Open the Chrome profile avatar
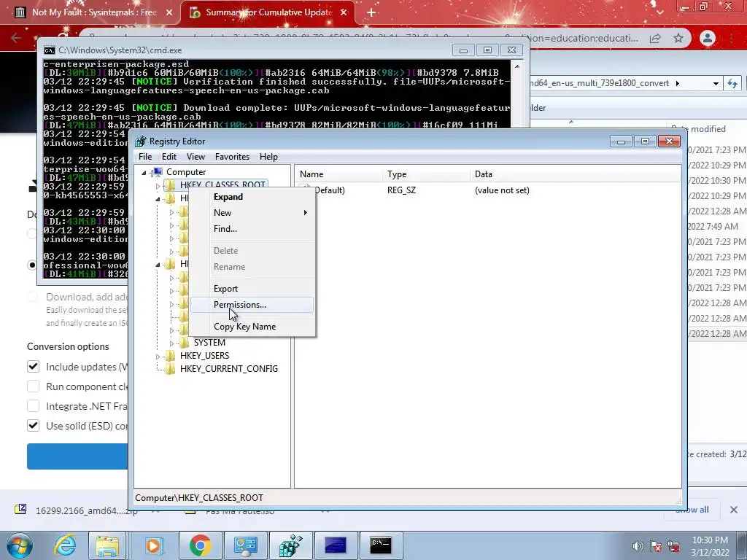The image size is (747, 560). (x=708, y=38)
